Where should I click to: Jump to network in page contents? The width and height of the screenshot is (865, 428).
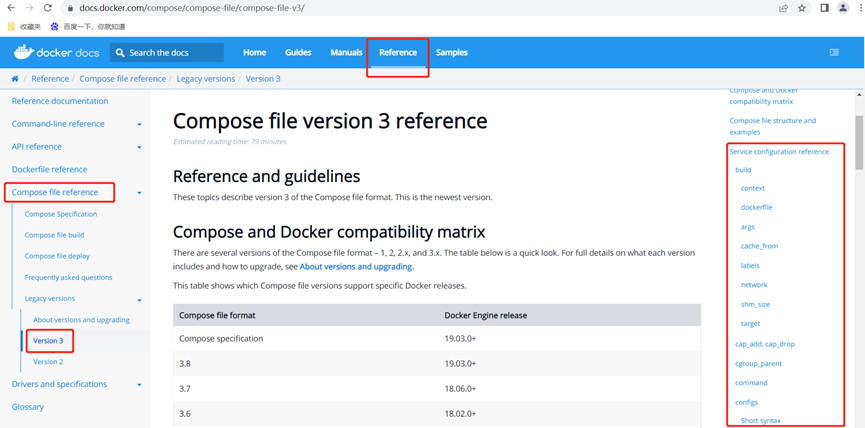(x=754, y=285)
